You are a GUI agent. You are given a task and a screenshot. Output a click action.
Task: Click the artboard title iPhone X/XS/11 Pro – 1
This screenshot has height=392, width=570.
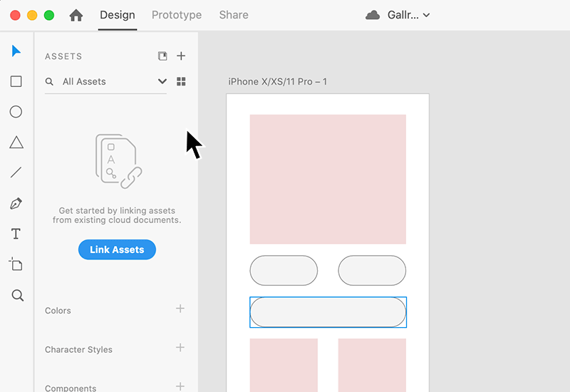(278, 82)
